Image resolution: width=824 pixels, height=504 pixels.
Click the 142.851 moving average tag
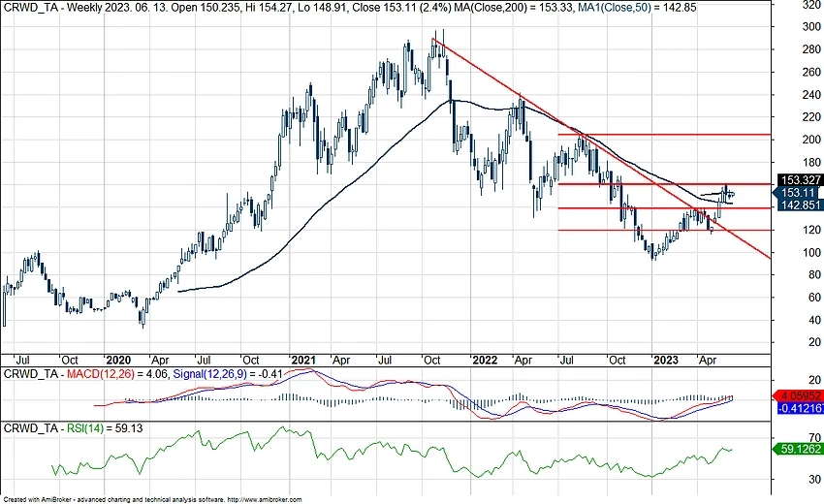801,205
